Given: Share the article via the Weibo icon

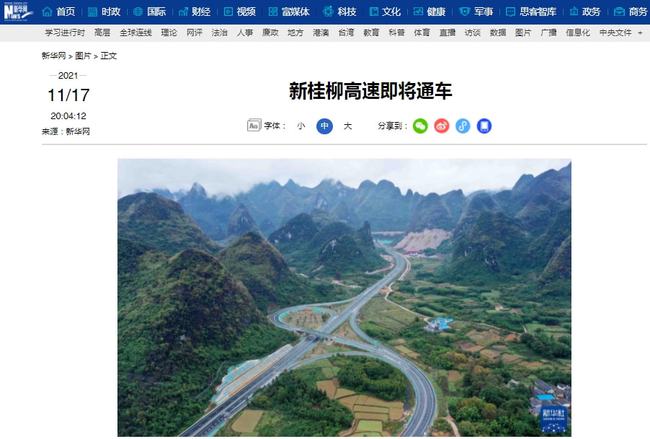Looking at the screenshot, I should (x=441, y=126).
